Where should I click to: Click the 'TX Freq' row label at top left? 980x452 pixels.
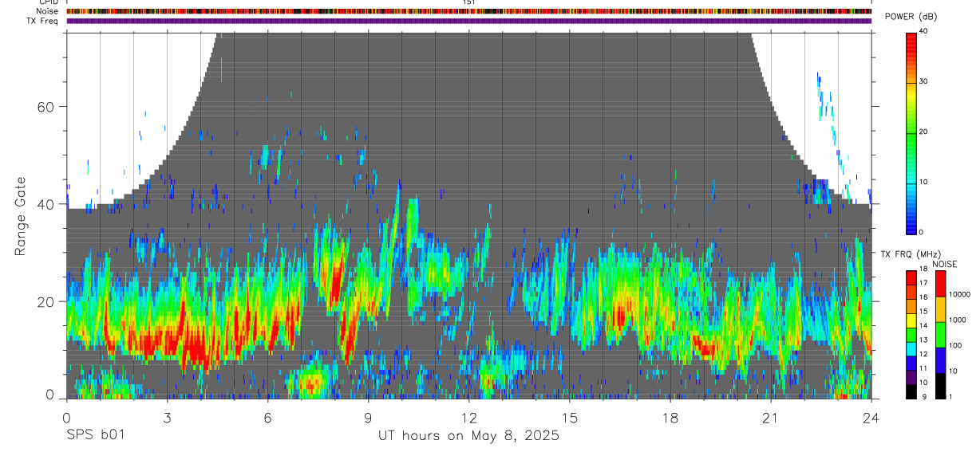pos(44,21)
